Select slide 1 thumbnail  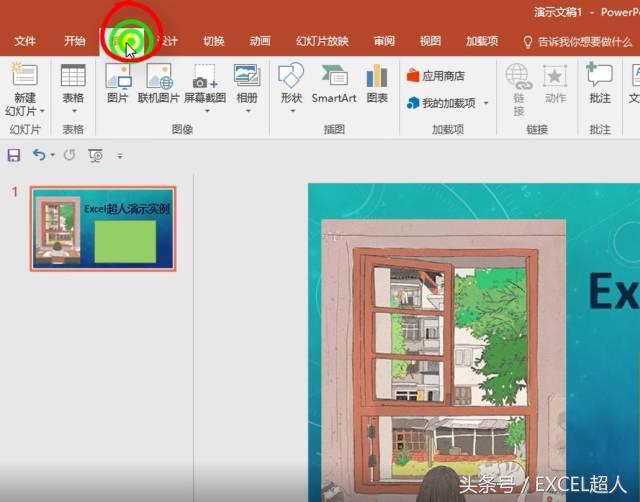[103, 229]
